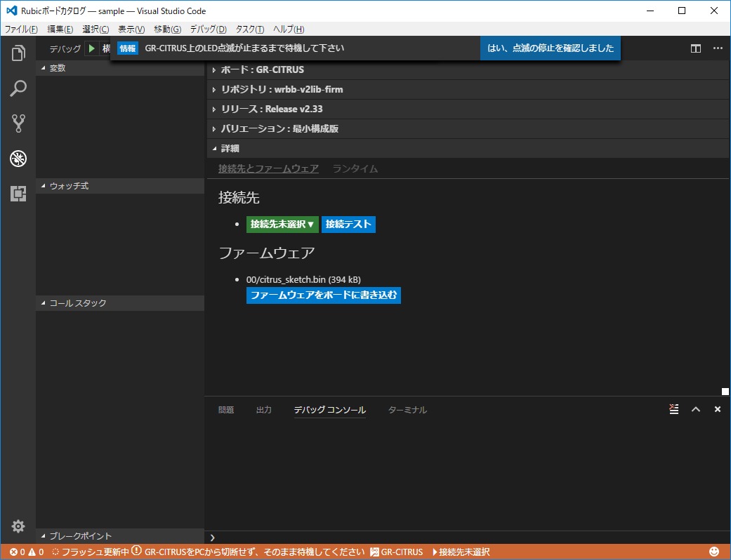Image resolution: width=731 pixels, height=560 pixels.
Task: Collapse the コール スタック section
Action: tap(120, 303)
